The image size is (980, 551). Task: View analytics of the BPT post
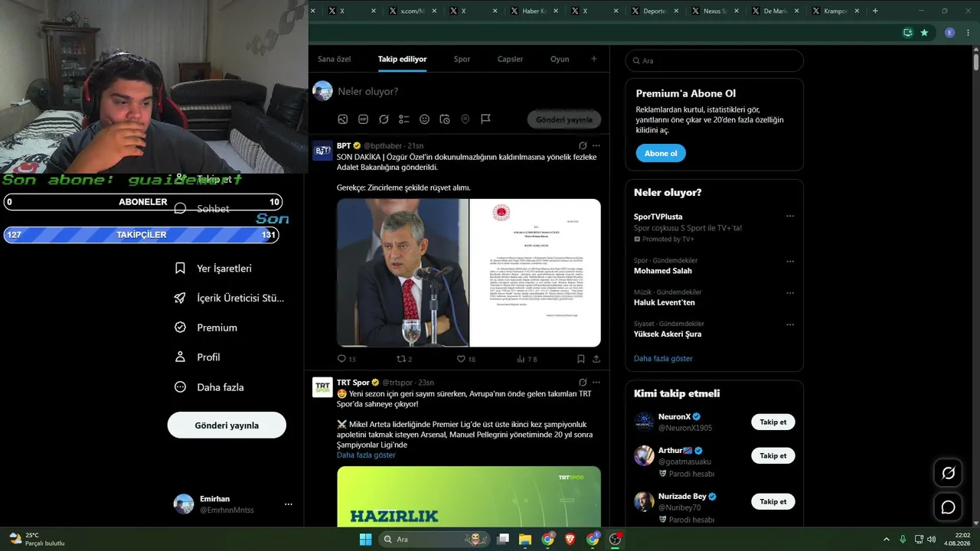click(527, 359)
